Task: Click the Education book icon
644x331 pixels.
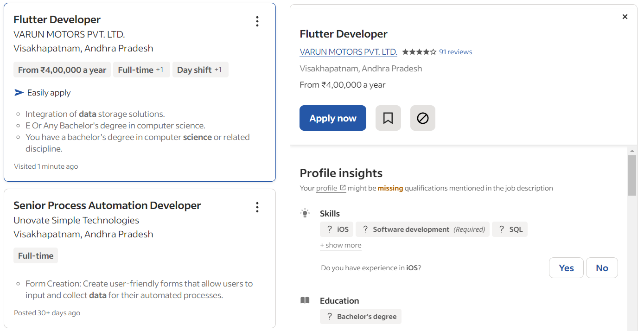Action: point(305,300)
